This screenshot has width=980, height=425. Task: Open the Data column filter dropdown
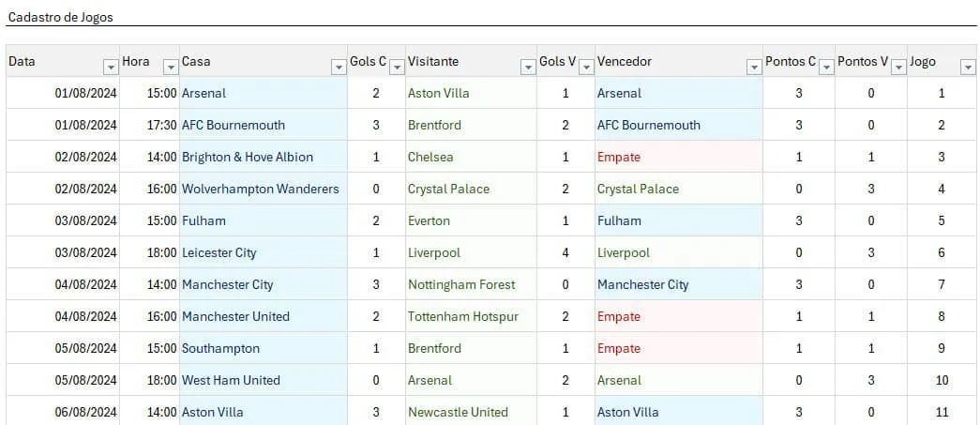click(x=111, y=67)
